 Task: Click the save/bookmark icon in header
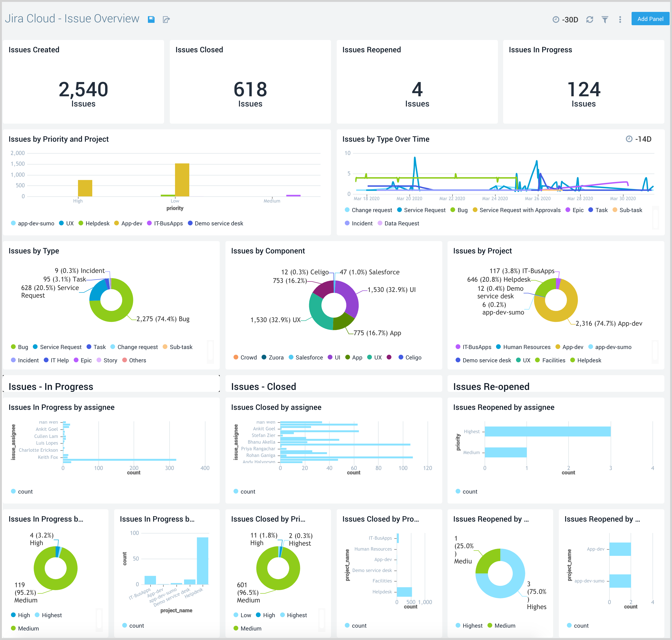coord(152,19)
